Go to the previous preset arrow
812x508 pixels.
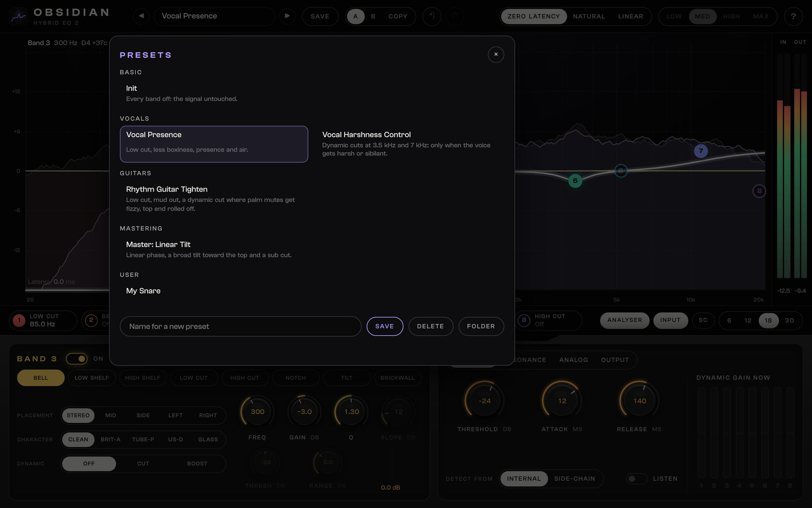[142, 16]
